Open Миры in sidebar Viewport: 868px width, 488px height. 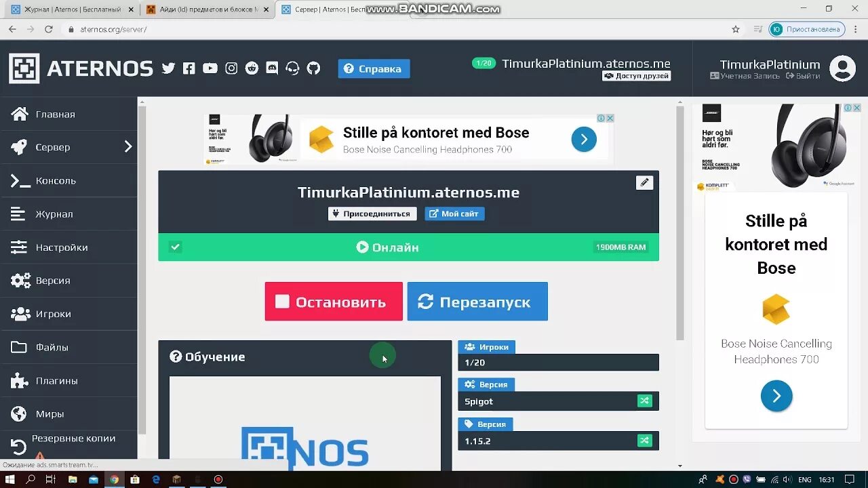coord(68,414)
